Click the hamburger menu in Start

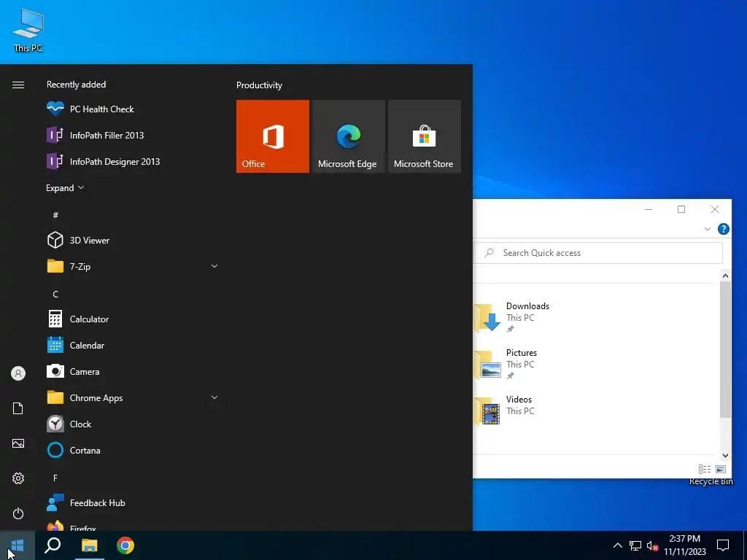[18, 85]
